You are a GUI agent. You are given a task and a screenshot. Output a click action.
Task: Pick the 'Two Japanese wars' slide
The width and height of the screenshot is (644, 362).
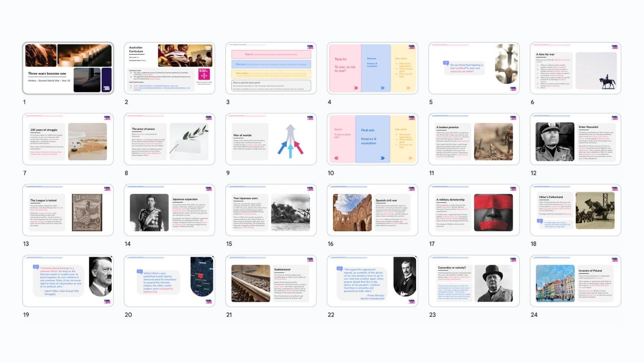click(x=271, y=210)
